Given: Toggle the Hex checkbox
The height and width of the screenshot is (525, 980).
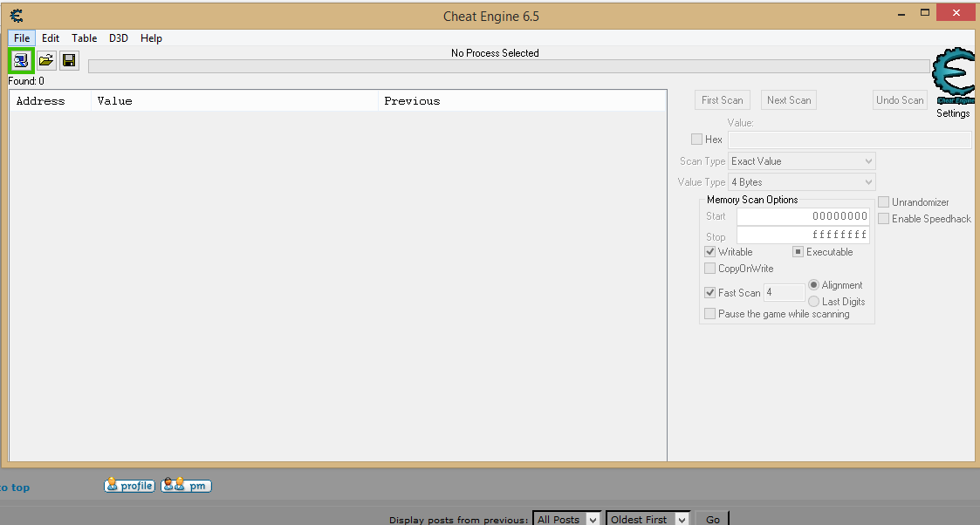Looking at the screenshot, I should [697, 140].
